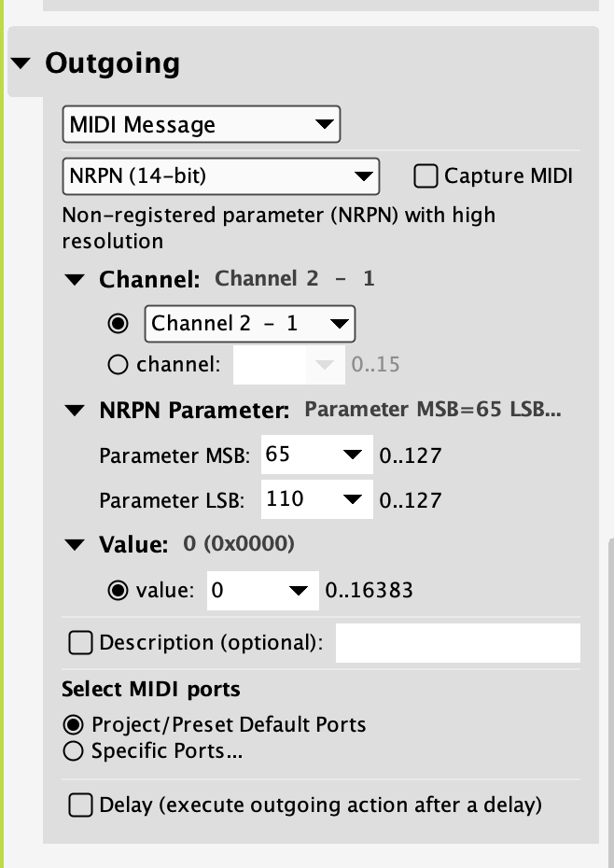Enable the Delay outgoing action checkbox
Viewport: 614px width, 868px height.
81,805
